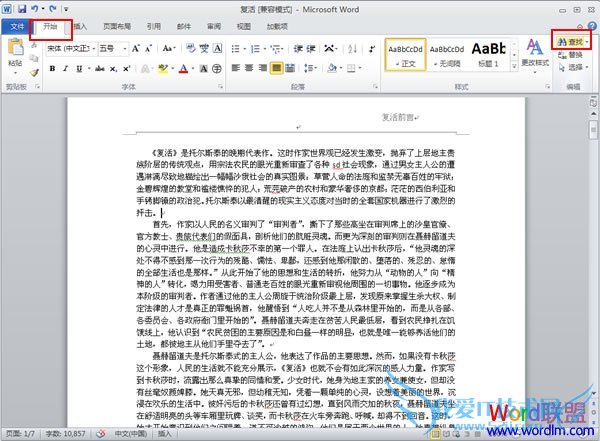This screenshot has width=600, height=441.
Task: Open the customize quick access toolbar dropdown
Action: (x=66, y=9)
